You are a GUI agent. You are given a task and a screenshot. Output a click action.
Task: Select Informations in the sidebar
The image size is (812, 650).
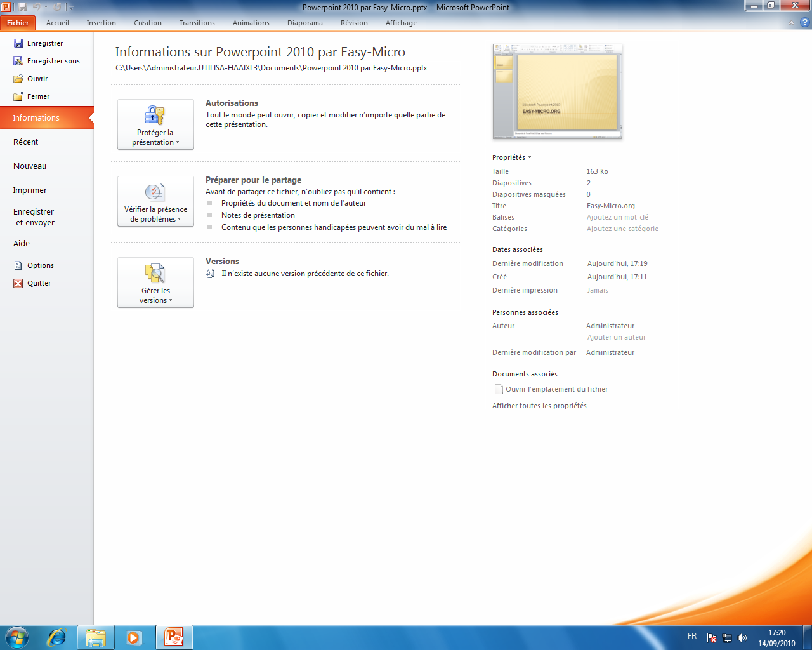(x=47, y=118)
